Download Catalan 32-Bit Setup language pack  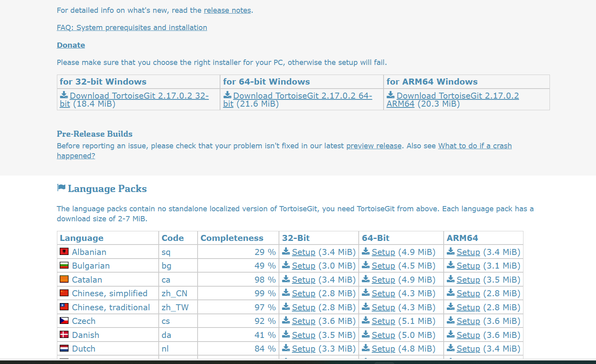[303, 280]
